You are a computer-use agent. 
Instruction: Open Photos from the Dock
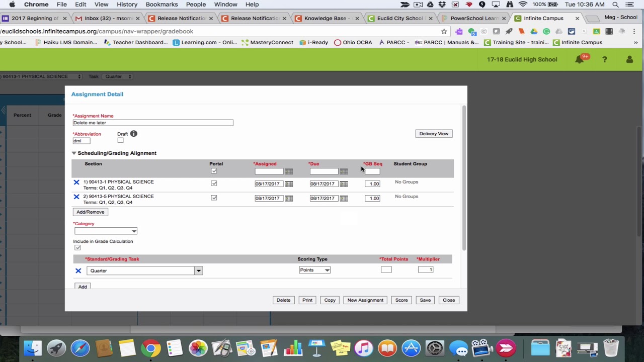[198, 348]
